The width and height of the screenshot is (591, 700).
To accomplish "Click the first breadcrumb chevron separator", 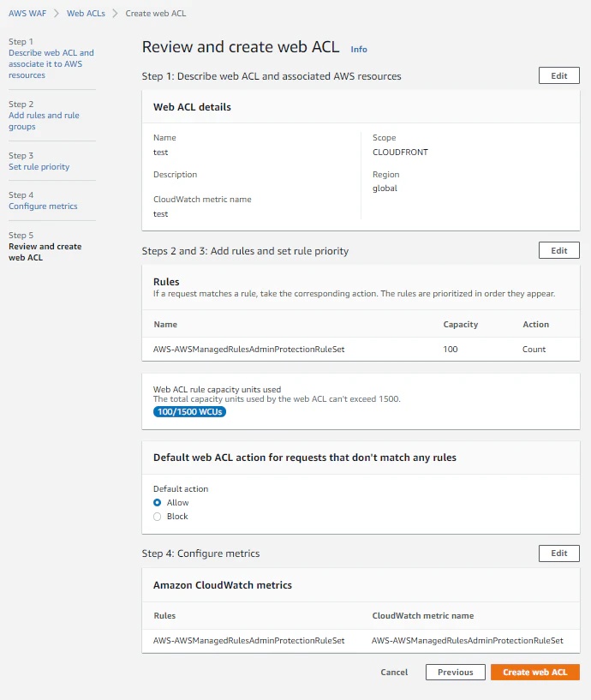I will pyautogui.click(x=57, y=14).
